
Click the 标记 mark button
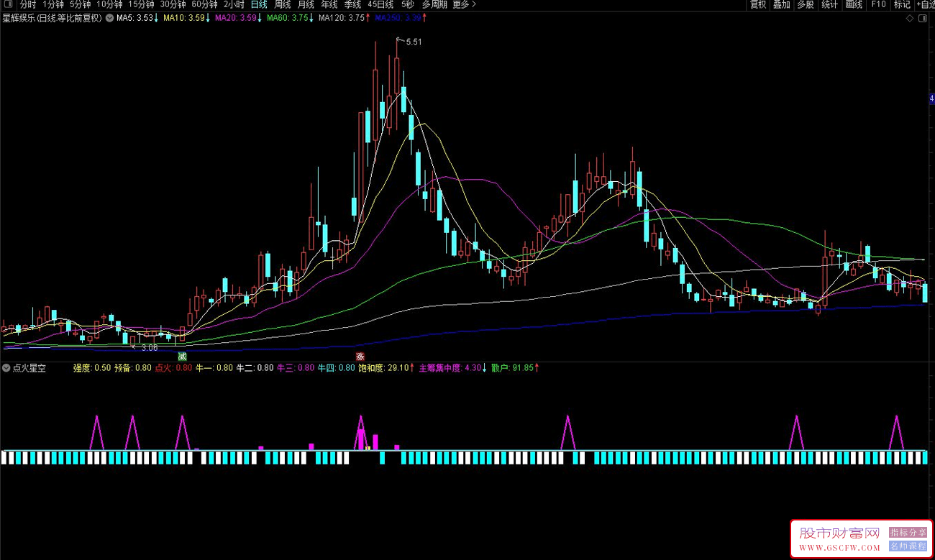click(x=902, y=4)
